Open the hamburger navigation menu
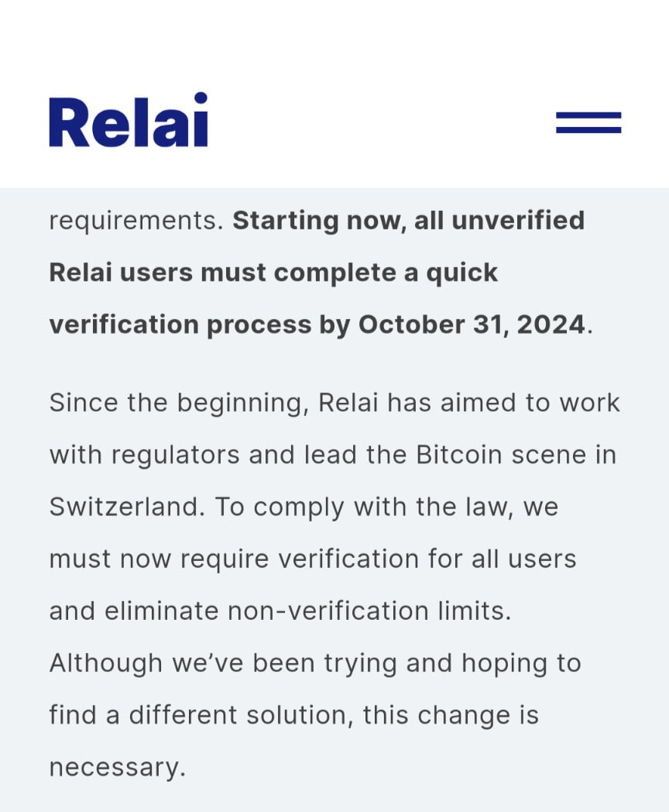Screen dimensions: 669x812 [588, 122]
